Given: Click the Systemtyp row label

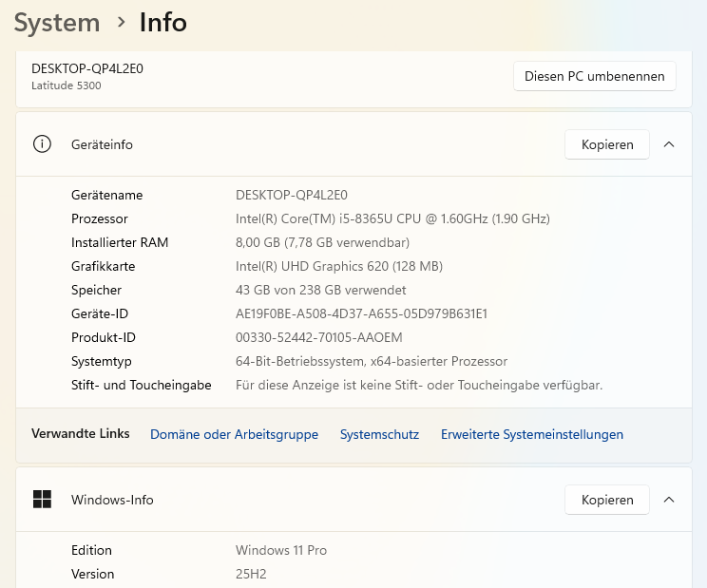Looking at the screenshot, I should pyautogui.click(x=102, y=361).
